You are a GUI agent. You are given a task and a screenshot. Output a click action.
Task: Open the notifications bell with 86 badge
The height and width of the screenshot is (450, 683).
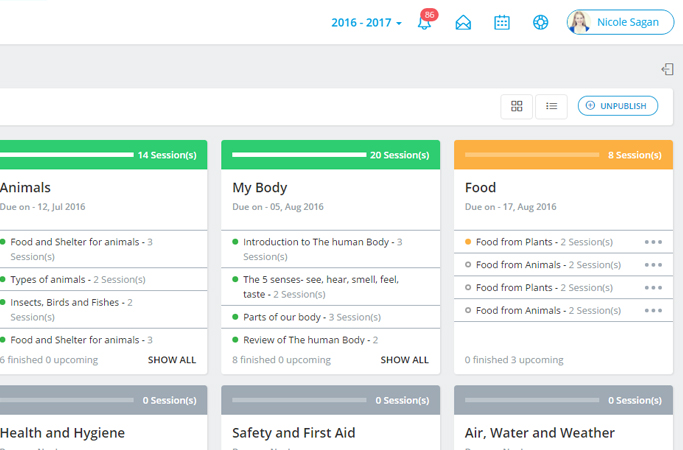pyautogui.click(x=425, y=22)
